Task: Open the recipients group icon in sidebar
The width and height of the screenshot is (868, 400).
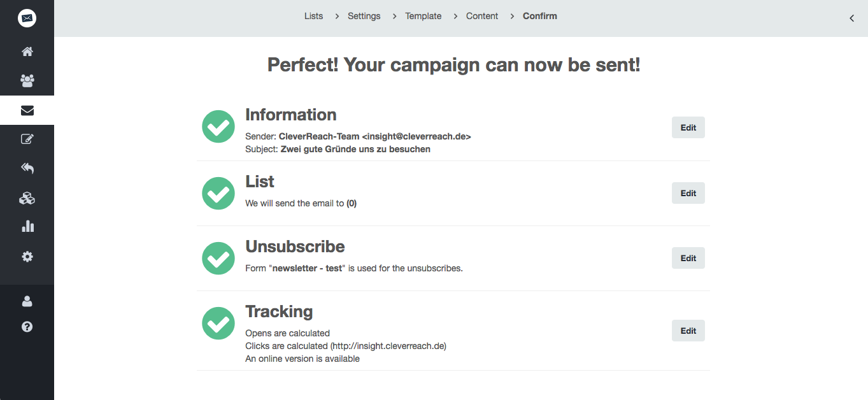Action: [27, 81]
